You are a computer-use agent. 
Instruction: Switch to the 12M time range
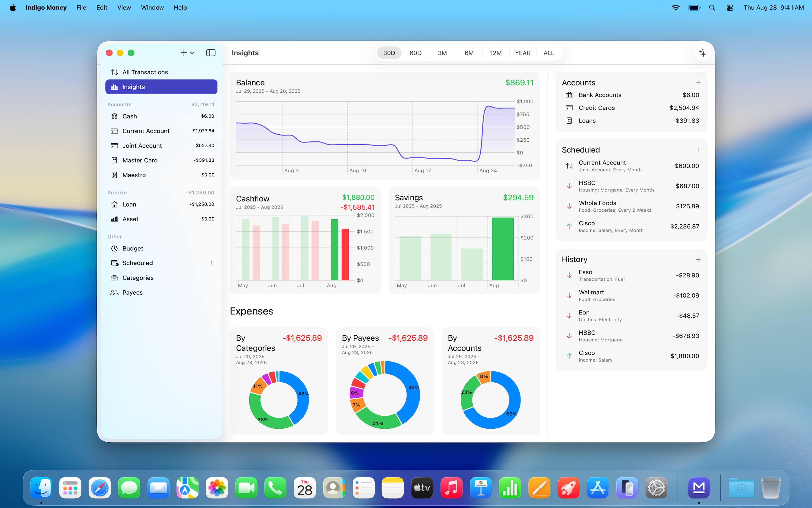[496, 53]
